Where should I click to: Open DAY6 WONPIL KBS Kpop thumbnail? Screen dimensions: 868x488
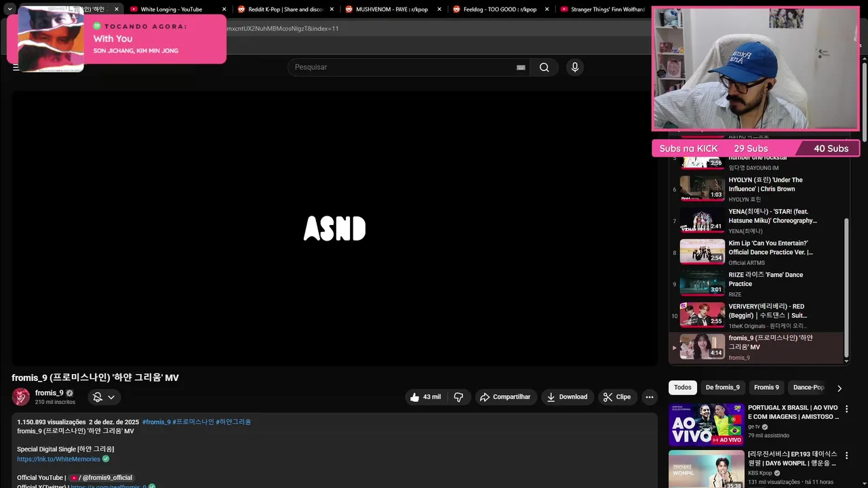point(707,469)
